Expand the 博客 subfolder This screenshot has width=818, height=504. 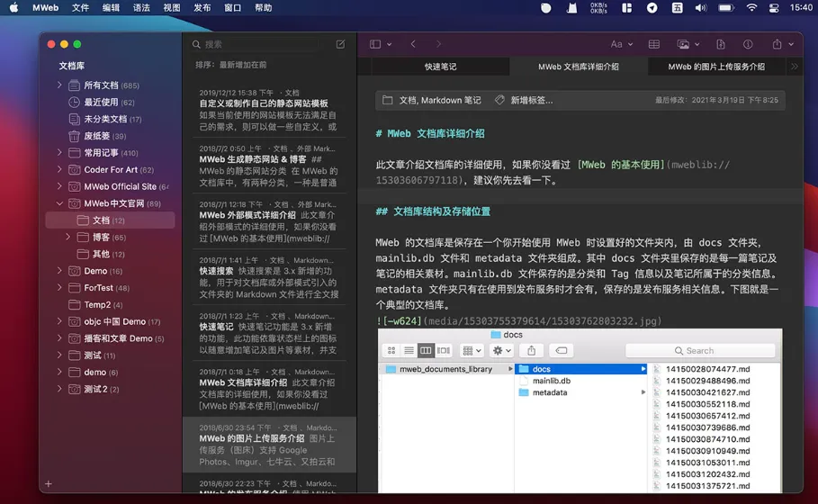click(67, 238)
